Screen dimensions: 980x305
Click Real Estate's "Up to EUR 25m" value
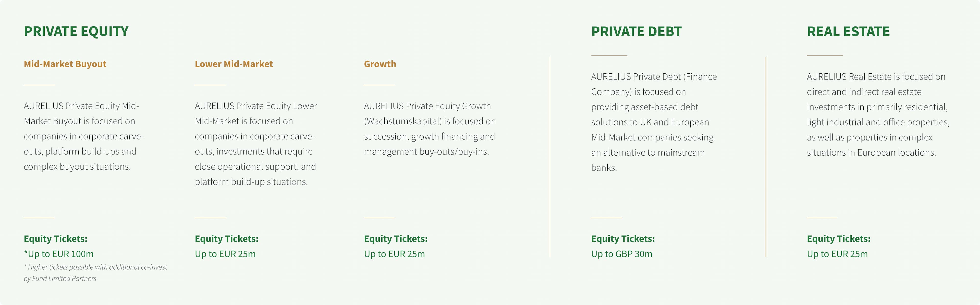[x=837, y=254]
